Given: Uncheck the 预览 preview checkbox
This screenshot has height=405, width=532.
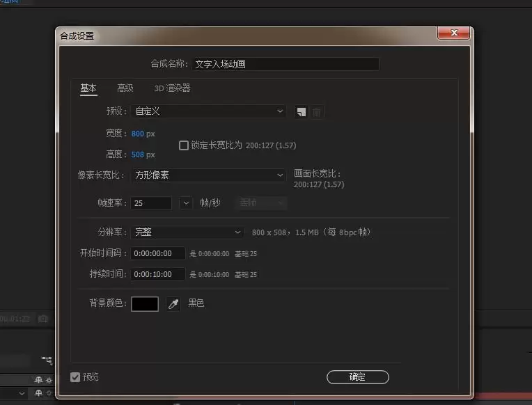Looking at the screenshot, I should click(x=75, y=377).
